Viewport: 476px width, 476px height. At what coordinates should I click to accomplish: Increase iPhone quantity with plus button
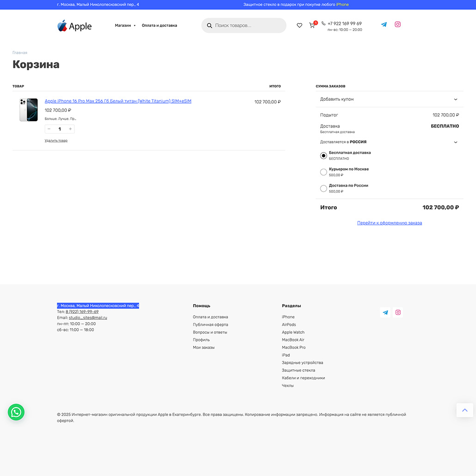coord(70,129)
